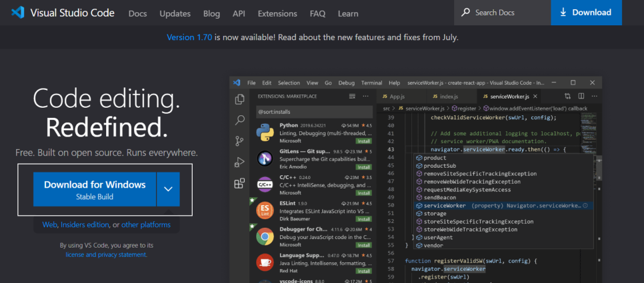Select requestMediaKeySystemAccess suggestion
644x283 pixels.
tap(504, 190)
